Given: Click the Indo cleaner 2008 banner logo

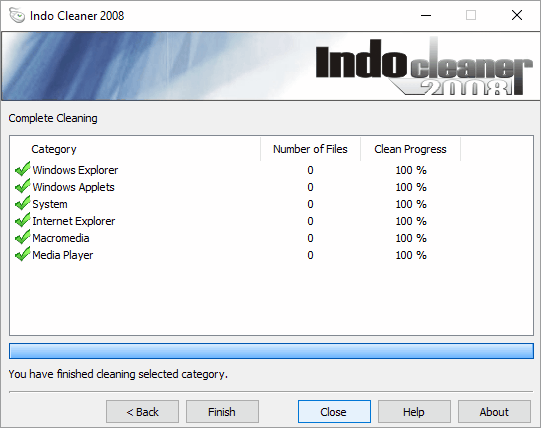Looking at the screenshot, I should click(424, 67).
